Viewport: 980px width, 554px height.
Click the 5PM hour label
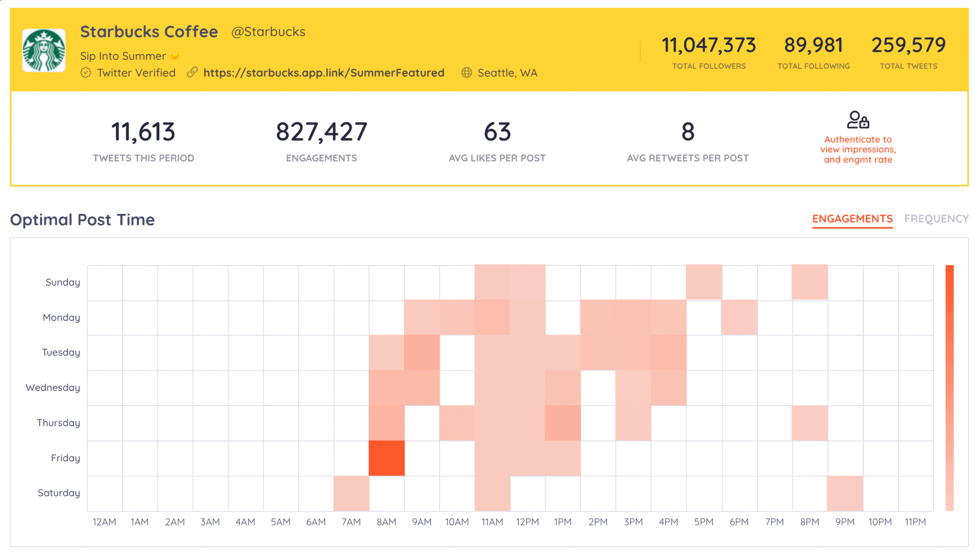tap(704, 522)
